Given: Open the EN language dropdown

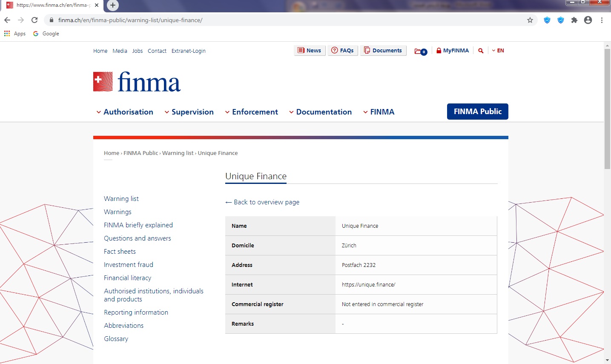Looking at the screenshot, I should [498, 51].
